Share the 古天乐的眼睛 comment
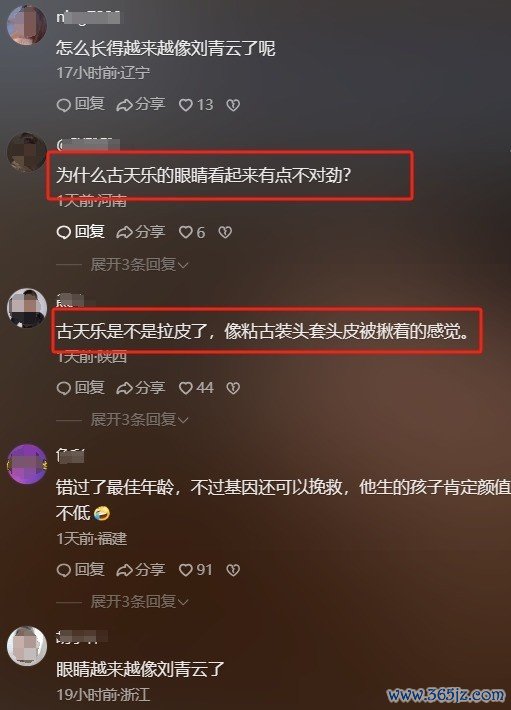The width and height of the screenshot is (511, 710). [x=141, y=232]
